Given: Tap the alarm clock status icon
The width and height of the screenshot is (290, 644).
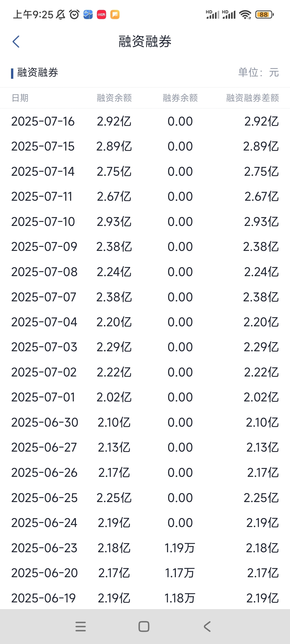Looking at the screenshot, I should [x=74, y=14].
